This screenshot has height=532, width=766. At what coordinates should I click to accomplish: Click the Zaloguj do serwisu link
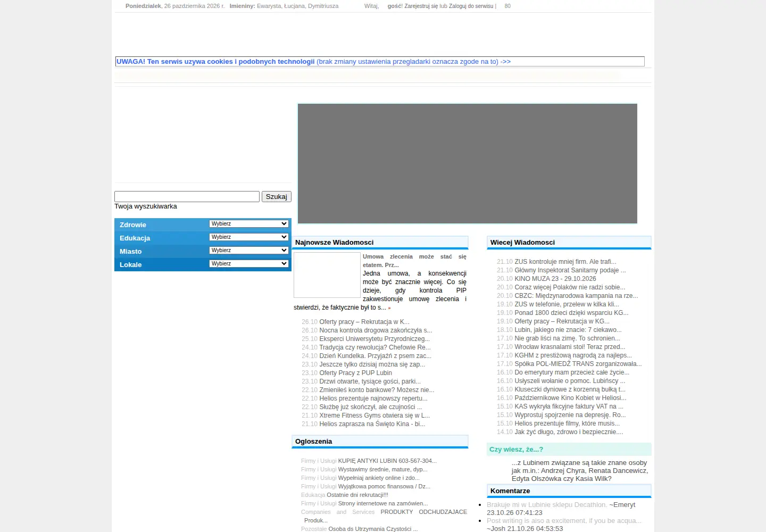(471, 6)
